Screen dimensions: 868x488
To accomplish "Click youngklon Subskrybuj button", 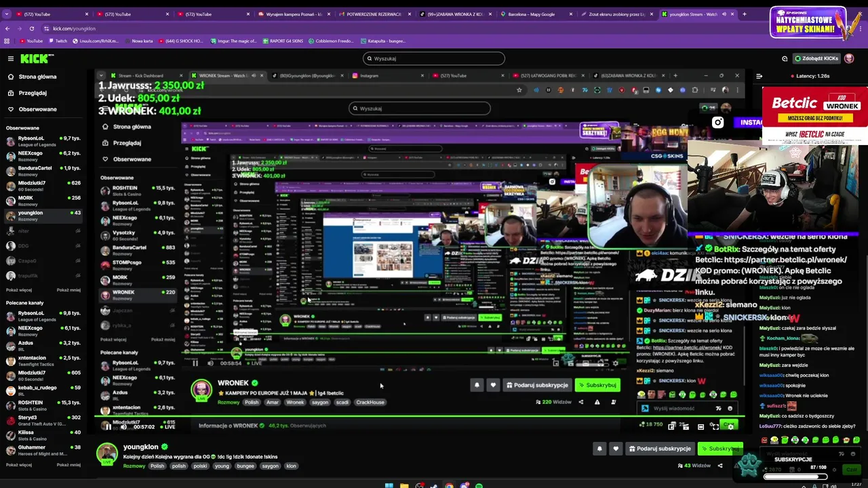I will pyautogui.click(x=720, y=449).
